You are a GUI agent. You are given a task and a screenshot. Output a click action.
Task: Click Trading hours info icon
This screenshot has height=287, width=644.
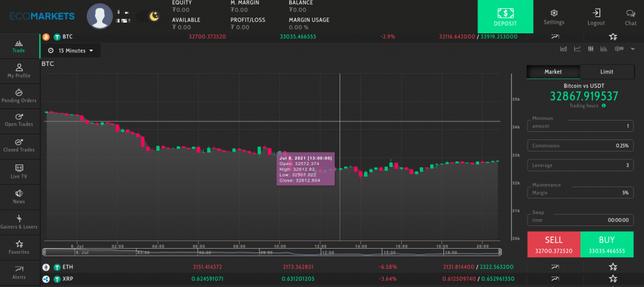click(x=604, y=106)
